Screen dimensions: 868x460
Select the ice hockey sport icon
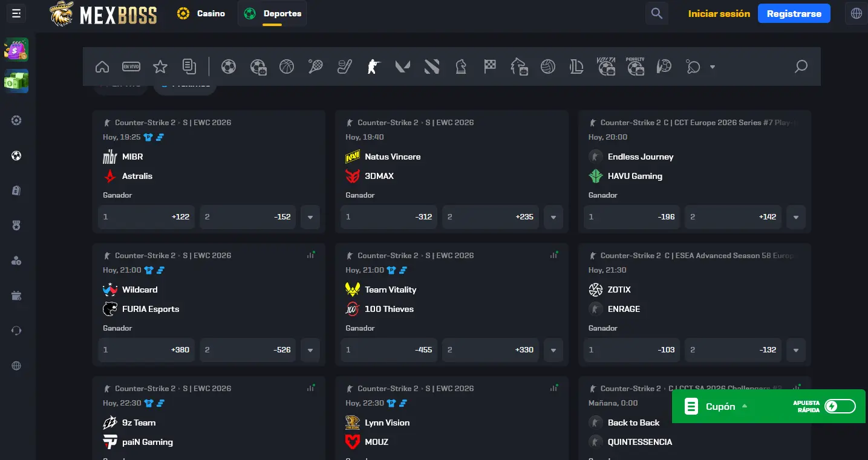[x=344, y=66]
